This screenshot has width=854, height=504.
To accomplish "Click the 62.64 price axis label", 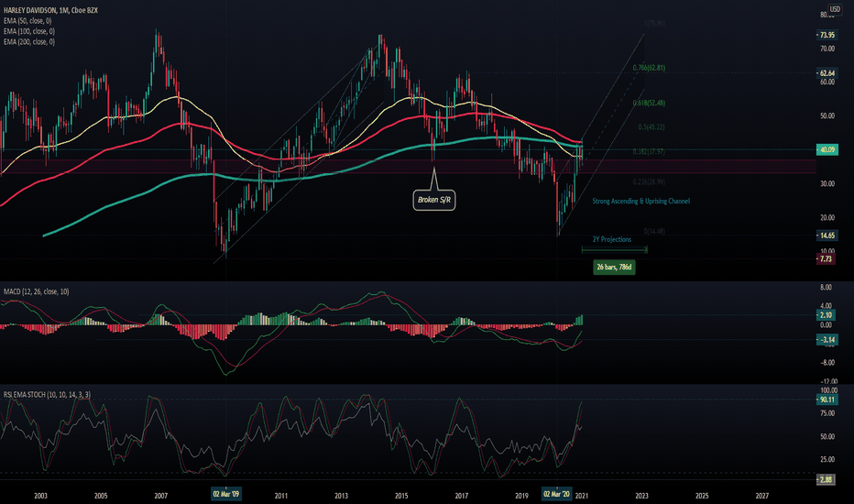I will [827, 73].
